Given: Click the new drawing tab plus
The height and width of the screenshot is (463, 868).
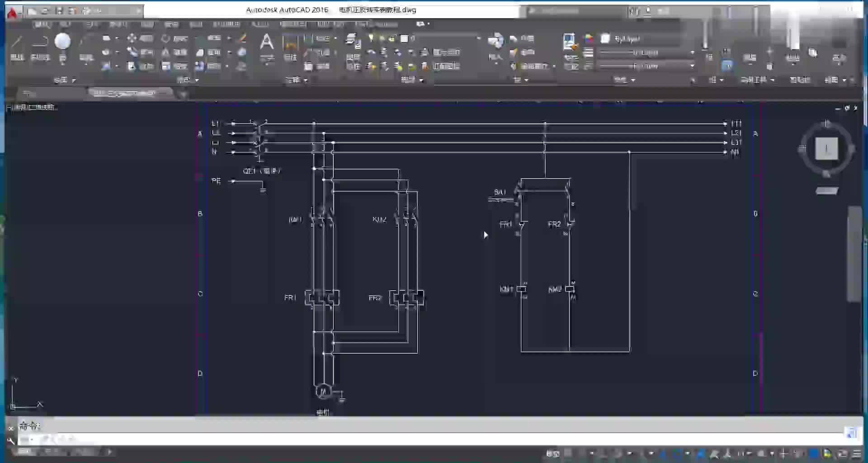Looking at the screenshot, I should click(183, 94).
